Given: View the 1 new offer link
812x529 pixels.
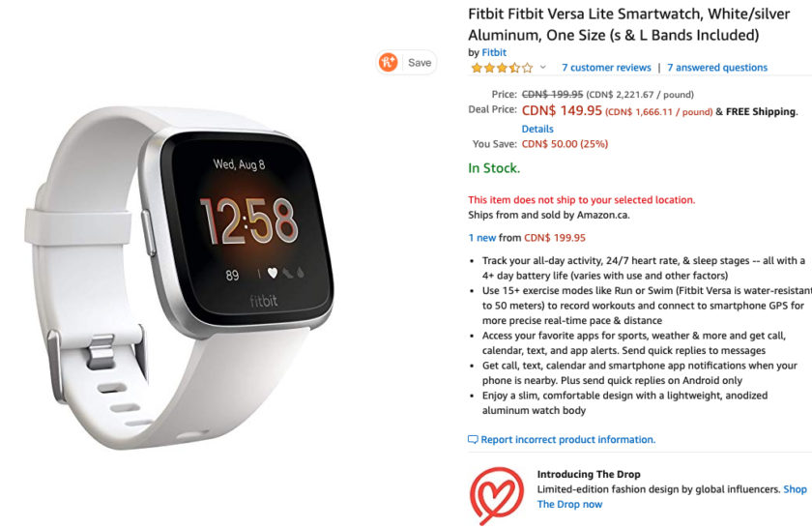Looking at the screenshot, I should 482,238.
